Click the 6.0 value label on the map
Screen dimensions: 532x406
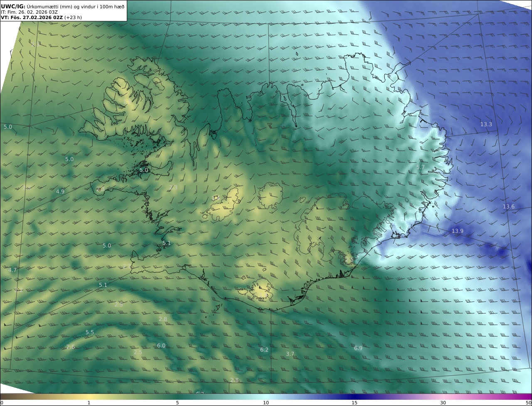click(x=161, y=346)
